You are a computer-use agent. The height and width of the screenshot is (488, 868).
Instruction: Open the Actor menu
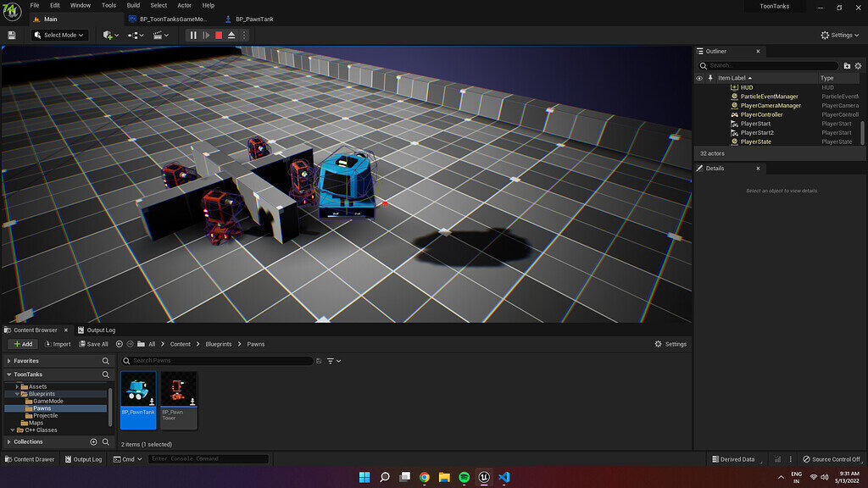pyautogui.click(x=183, y=5)
